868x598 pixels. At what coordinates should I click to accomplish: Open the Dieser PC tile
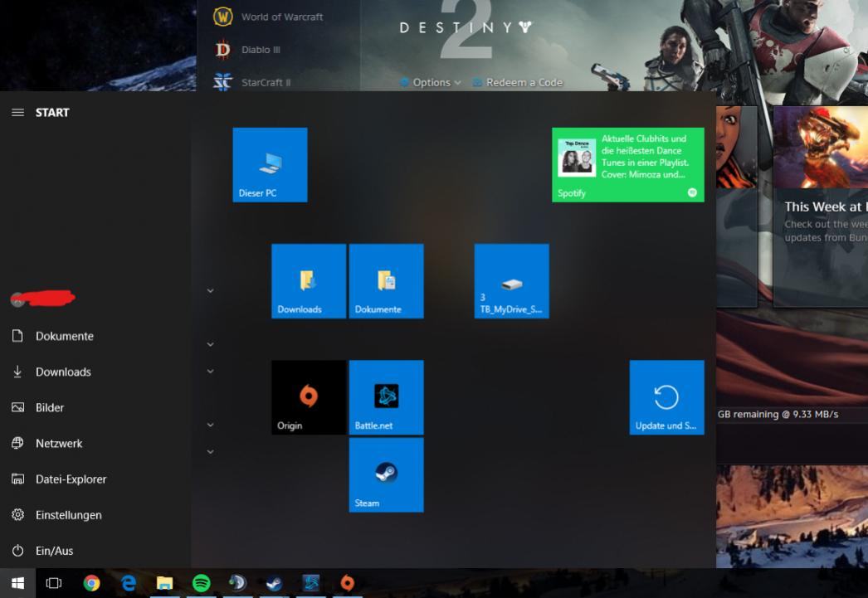(x=270, y=164)
